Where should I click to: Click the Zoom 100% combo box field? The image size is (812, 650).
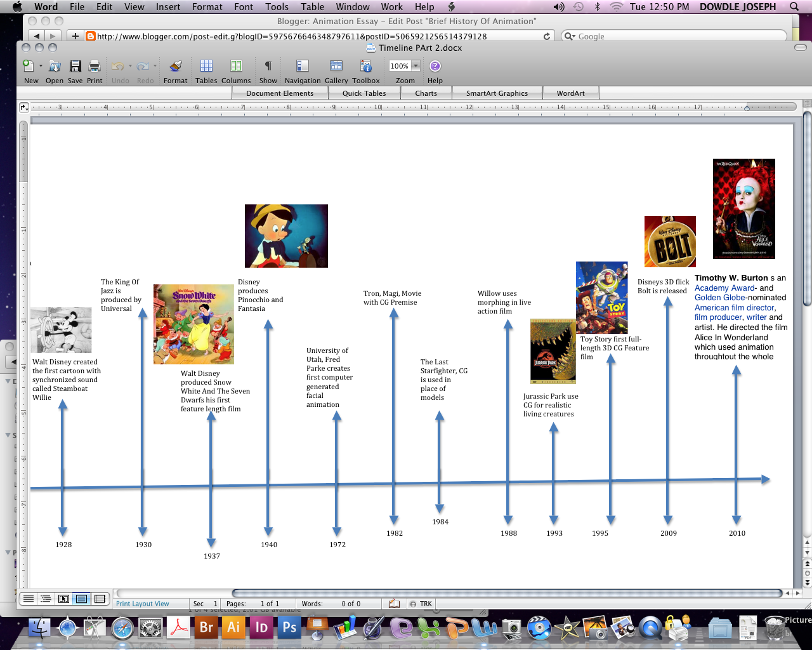[x=400, y=66]
